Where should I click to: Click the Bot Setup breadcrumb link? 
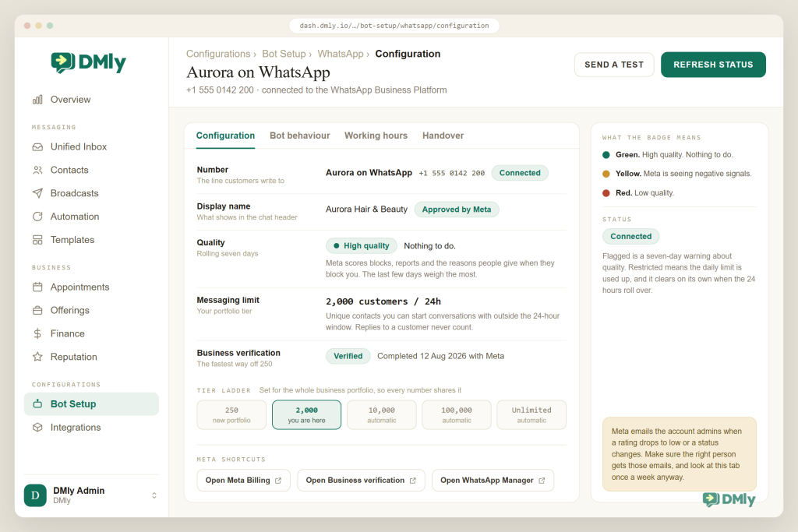284,54
